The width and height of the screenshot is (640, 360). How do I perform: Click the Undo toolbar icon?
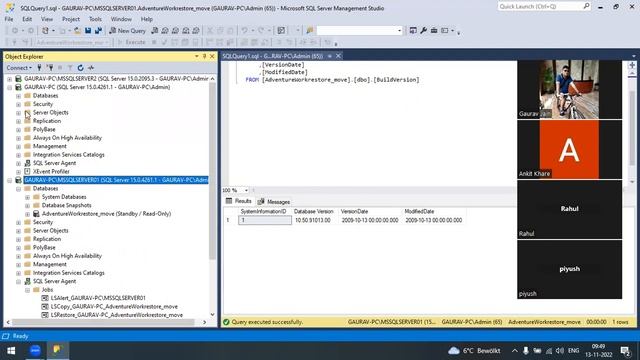pyautogui.click(x=244, y=31)
